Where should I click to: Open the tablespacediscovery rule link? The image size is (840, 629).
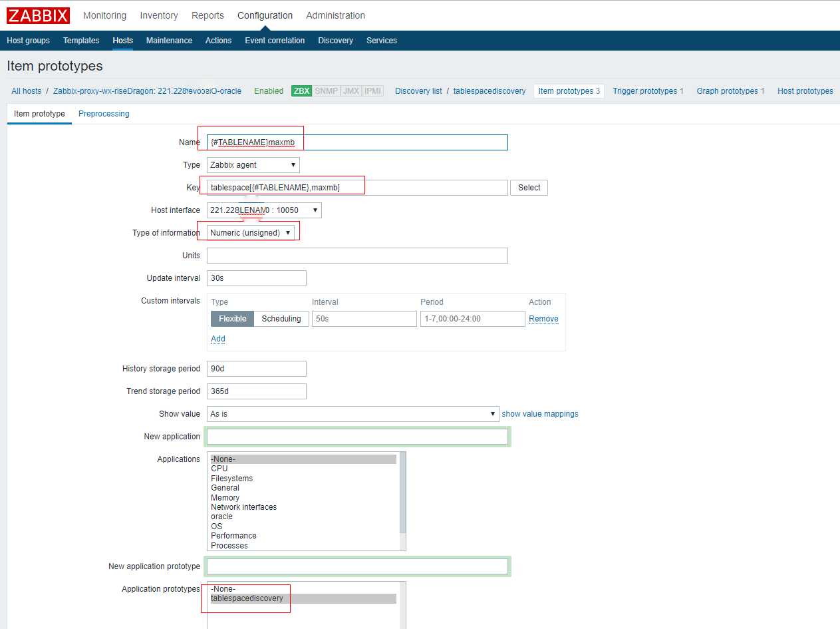(x=490, y=91)
